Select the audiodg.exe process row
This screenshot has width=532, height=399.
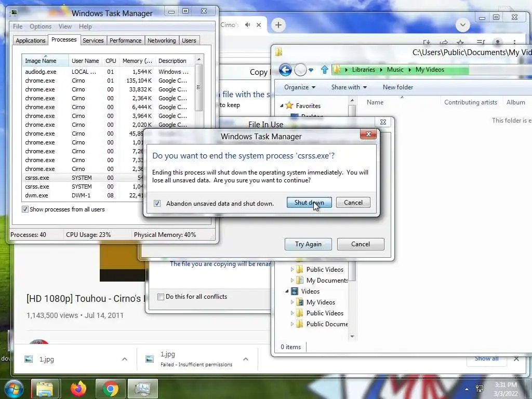108,72
